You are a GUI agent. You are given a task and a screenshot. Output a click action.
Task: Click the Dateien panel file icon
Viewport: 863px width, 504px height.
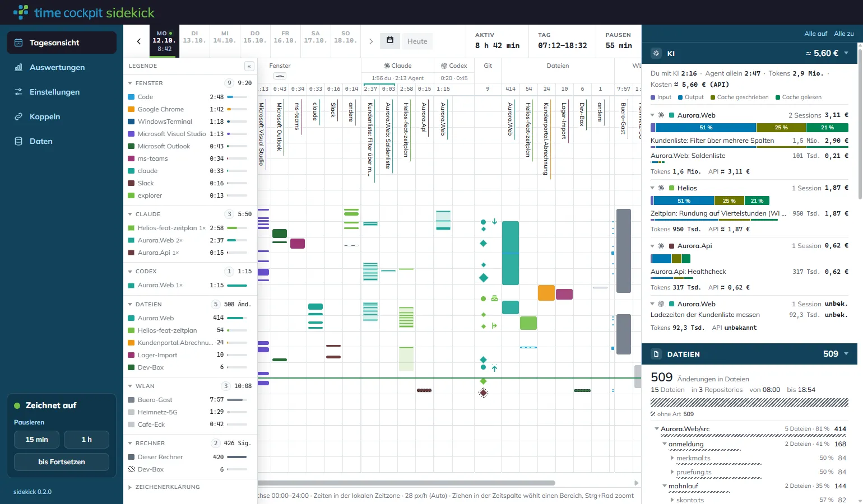[x=656, y=354]
